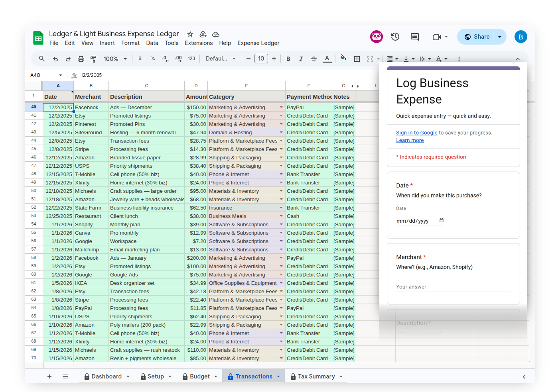Image resolution: width=560 pixels, height=392 pixels.
Task: Format as currency with dollar icon
Action: click(x=140, y=59)
